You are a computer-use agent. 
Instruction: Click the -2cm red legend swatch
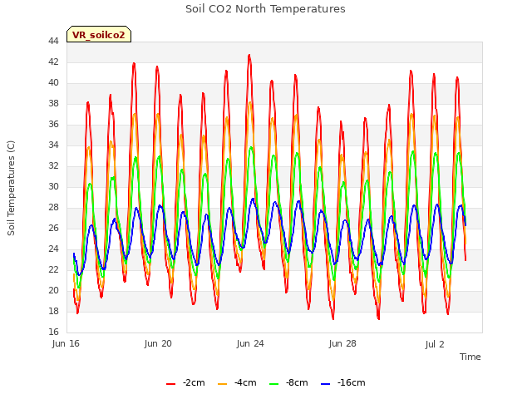tap(170, 384)
